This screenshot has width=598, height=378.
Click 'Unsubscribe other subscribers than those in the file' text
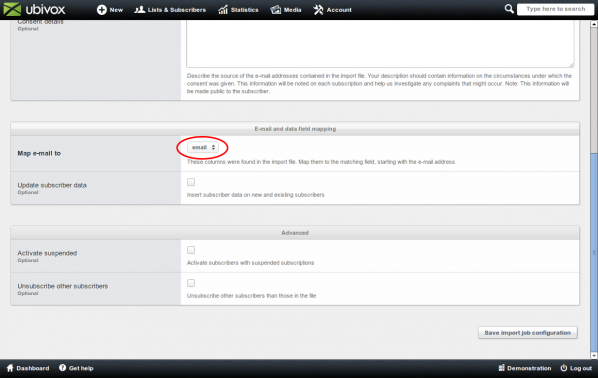pos(251,296)
